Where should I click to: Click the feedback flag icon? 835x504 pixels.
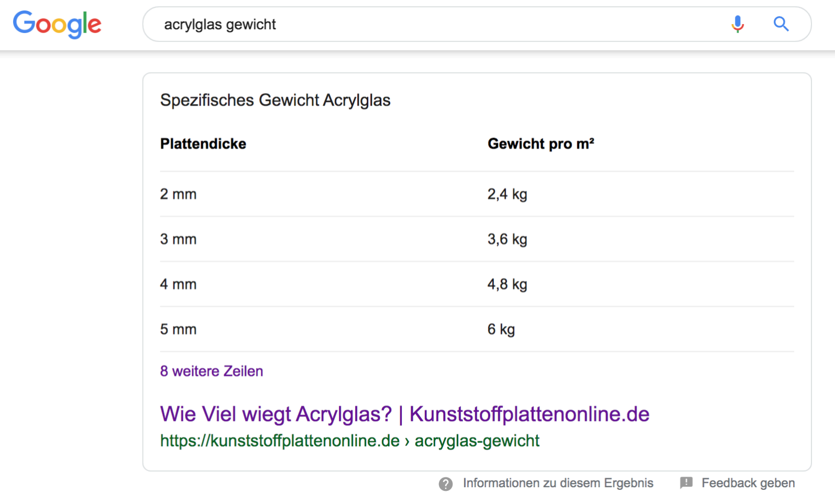click(686, 483)
